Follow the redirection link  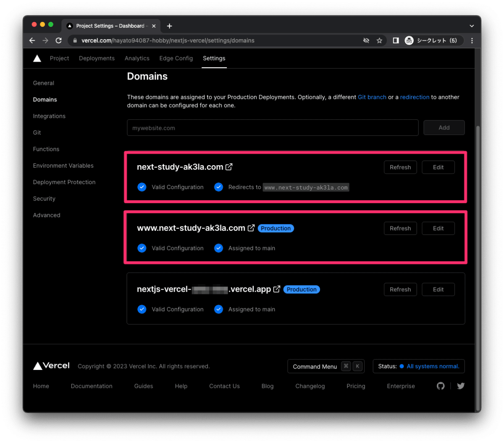pos(415,97)
